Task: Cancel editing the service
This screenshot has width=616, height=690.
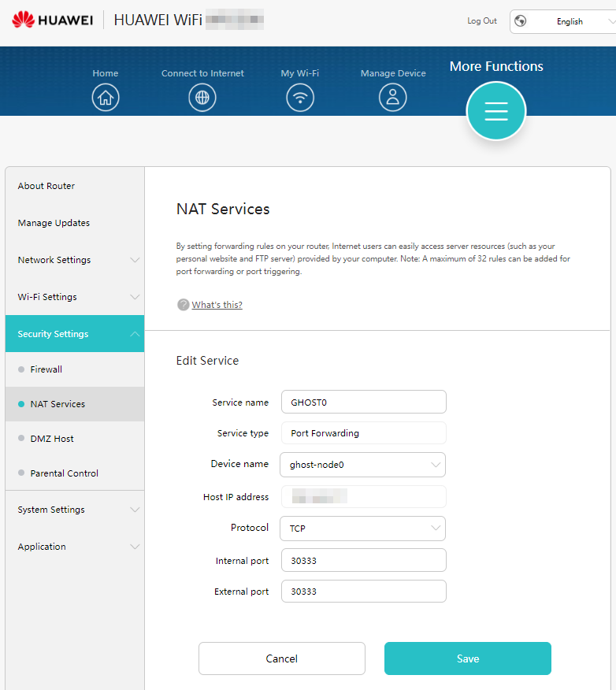Action: coord(281,658)
